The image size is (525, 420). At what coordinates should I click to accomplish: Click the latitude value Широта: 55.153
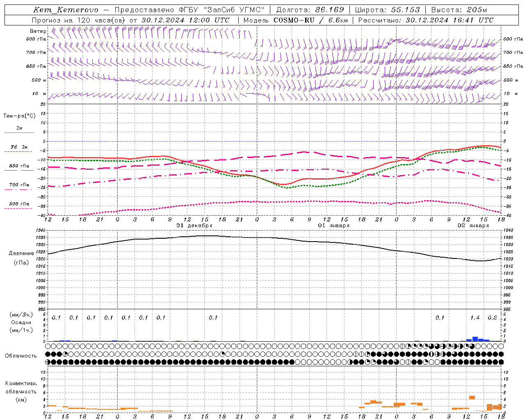(387, 10)
